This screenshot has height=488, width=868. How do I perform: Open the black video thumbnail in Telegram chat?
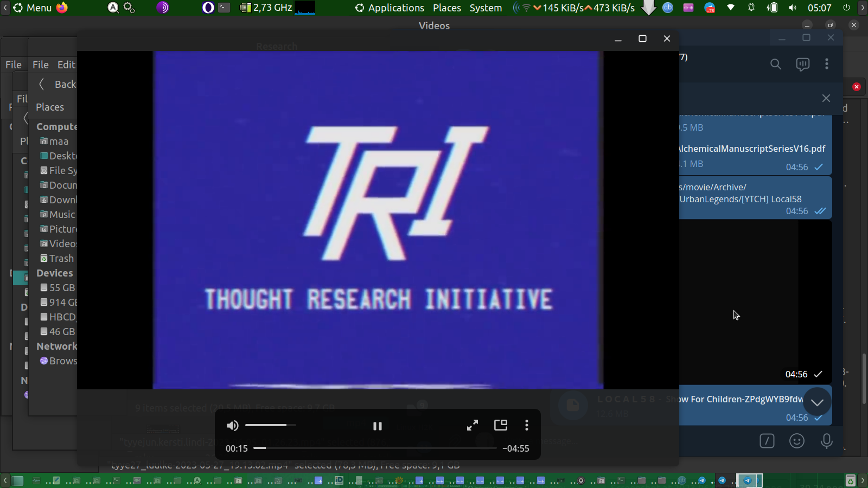pyautogui.click(x=755, y=301)
